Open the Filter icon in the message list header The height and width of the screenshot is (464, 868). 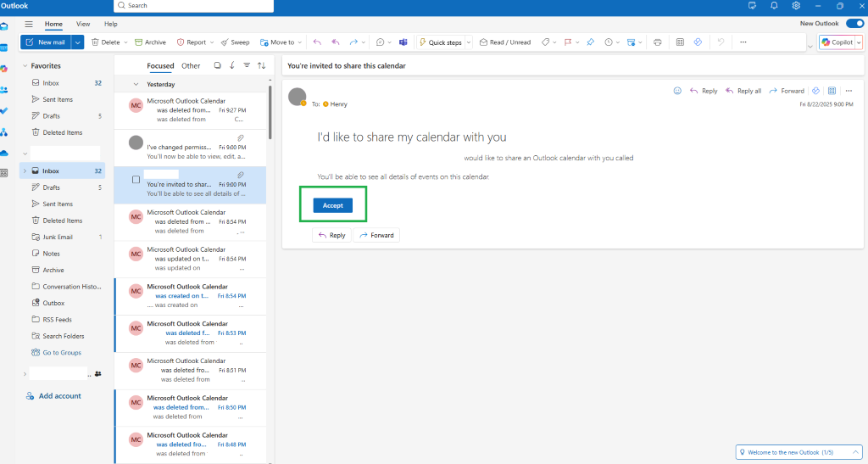pos(247,65)
